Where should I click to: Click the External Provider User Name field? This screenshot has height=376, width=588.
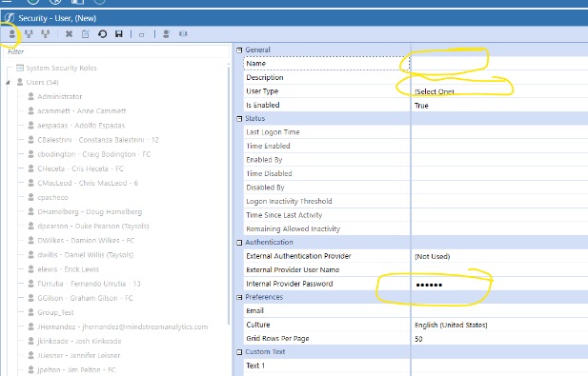point(499,269)
